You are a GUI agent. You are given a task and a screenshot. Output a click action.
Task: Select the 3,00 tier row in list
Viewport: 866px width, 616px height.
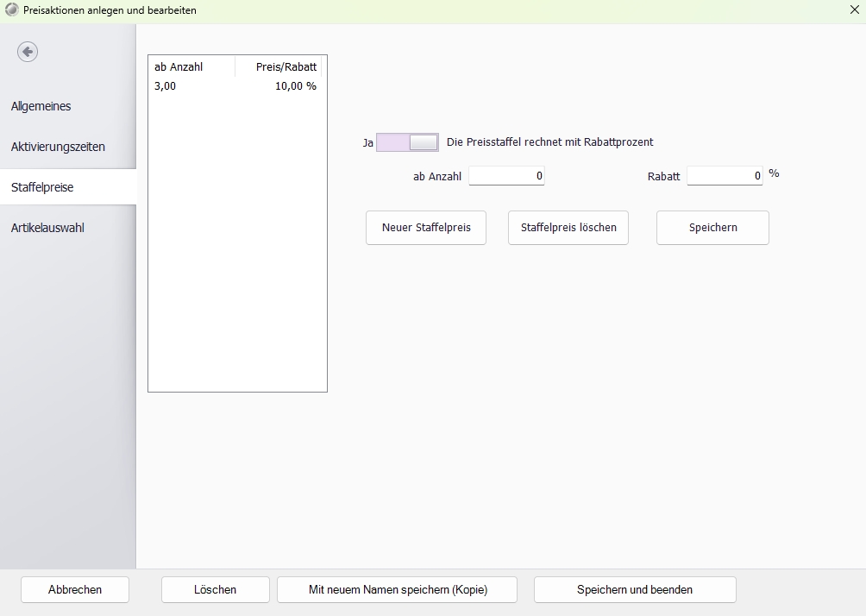coord(235,86)
